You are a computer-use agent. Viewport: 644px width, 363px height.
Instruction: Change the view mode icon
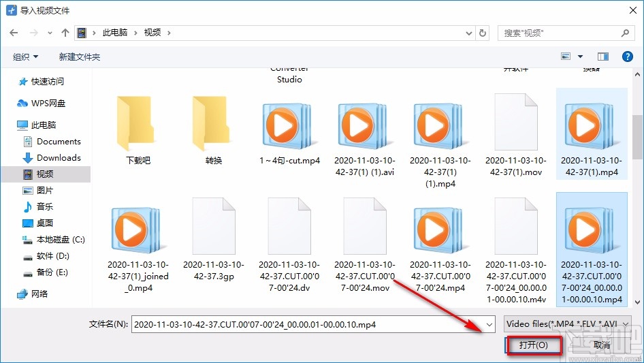tap(566, 57)
